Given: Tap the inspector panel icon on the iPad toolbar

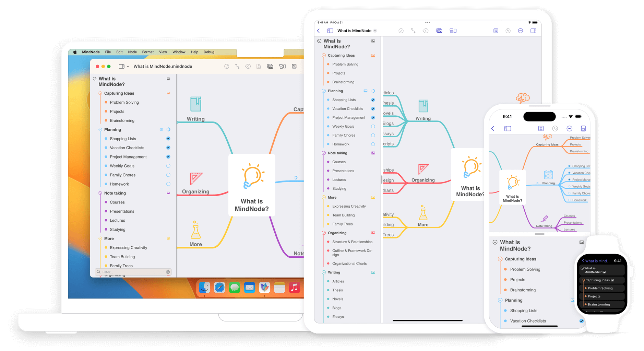Looking at the screenshot, I should [533, 31].
